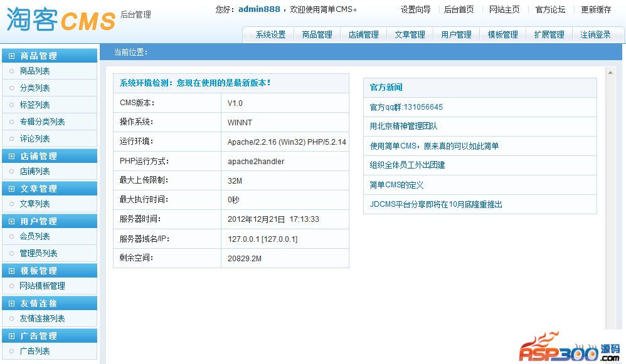Open 专辑分类列表 in the sidebar

[x=42, y=122]
